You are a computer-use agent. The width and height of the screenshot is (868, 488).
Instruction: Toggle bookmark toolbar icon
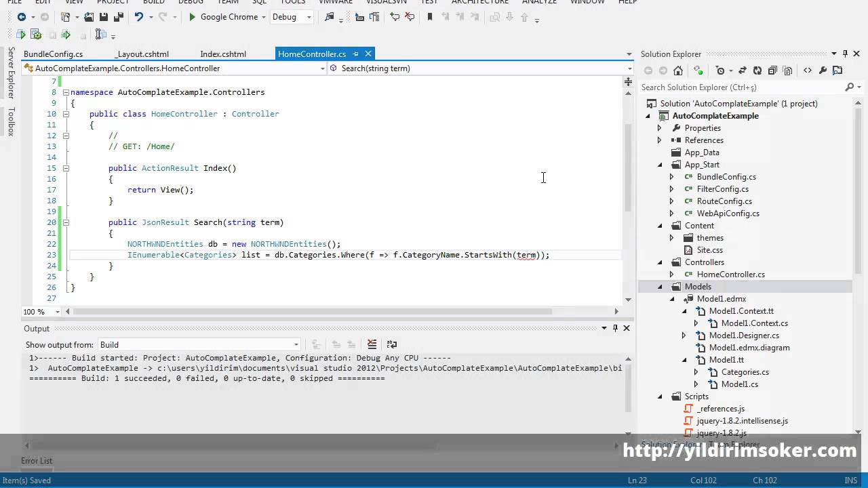click(429, 17)
